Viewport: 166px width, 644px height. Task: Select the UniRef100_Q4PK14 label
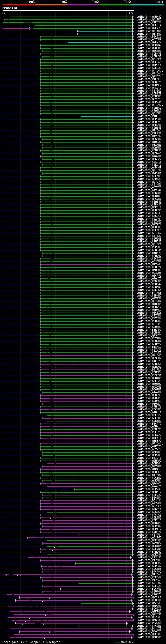tap(149, 65)
